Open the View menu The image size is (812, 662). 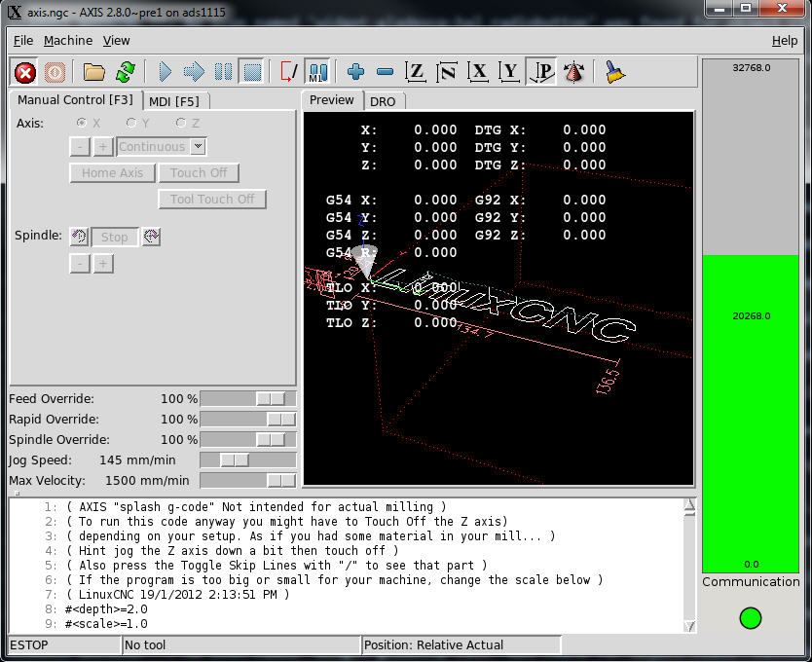[x=117, y=41]
